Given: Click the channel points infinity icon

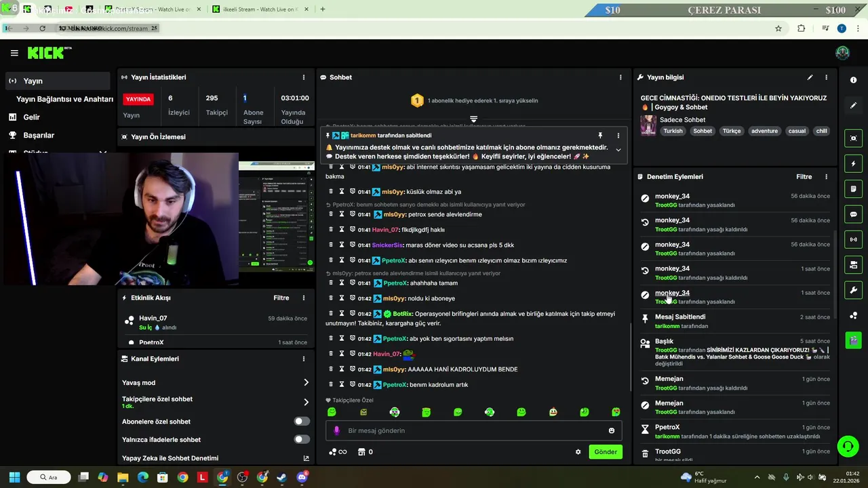Looking at the screenshot, I should tap(338, 452).
